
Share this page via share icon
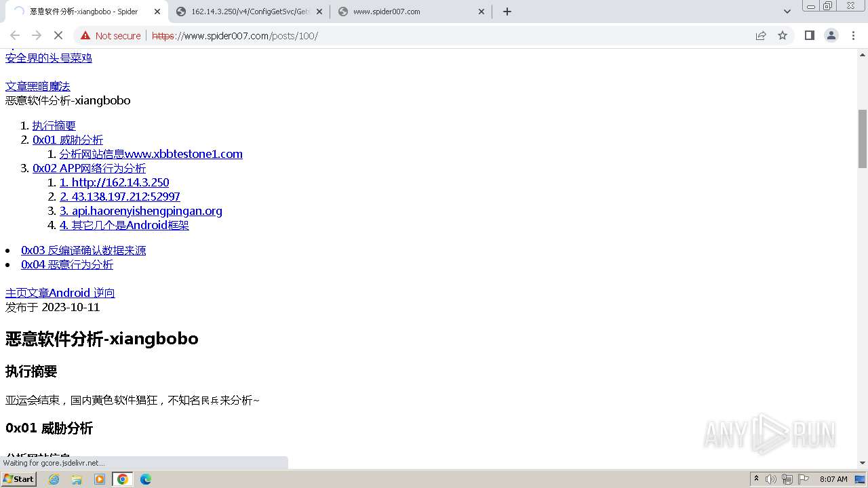click(x=761, y=35)
